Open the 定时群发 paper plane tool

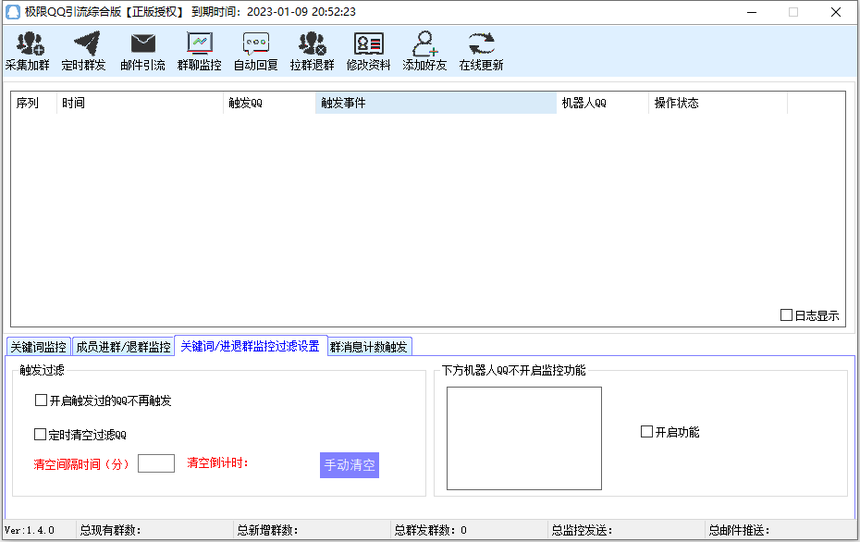point(83,51)
